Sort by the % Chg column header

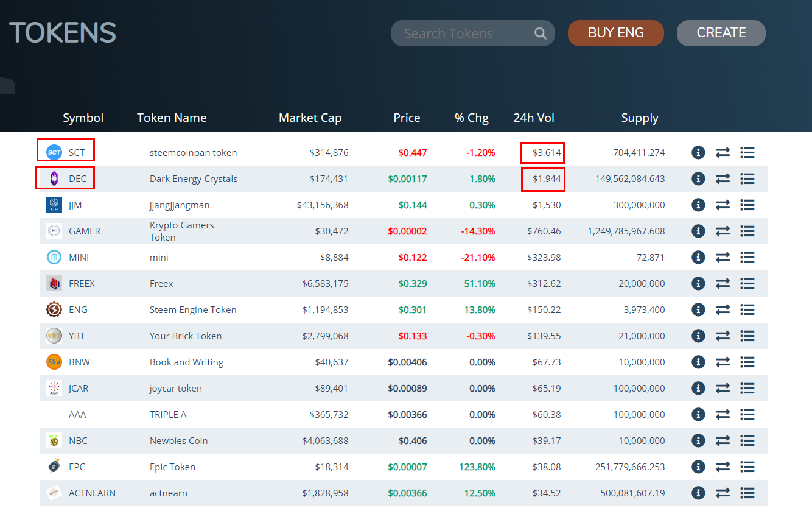[x=471, y=118]
